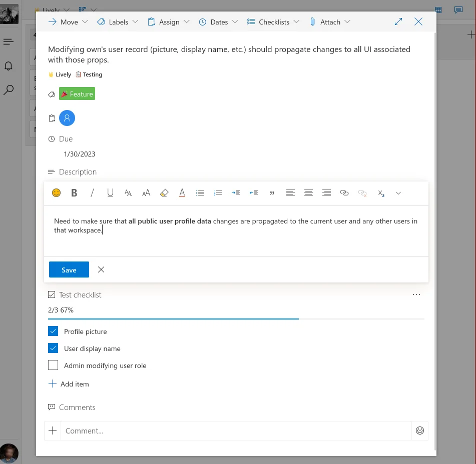Apply subscript formatting in the editor

click(380, 193)
